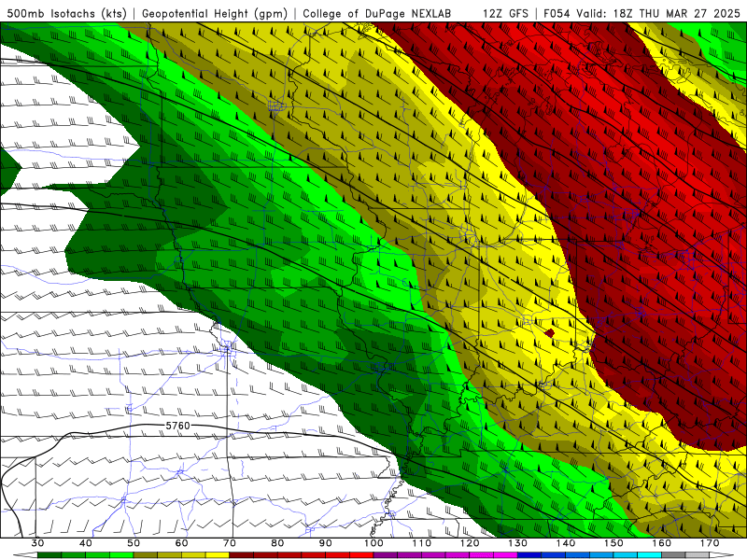Click the 130 value on the color scale
Image resolution: width=747 pixels, height=560 pixels.
[x=518, y=543]
